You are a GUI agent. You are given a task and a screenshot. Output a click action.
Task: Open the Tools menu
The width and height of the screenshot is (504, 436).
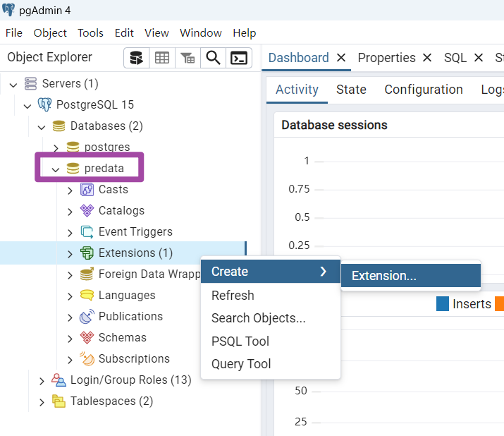90,33
